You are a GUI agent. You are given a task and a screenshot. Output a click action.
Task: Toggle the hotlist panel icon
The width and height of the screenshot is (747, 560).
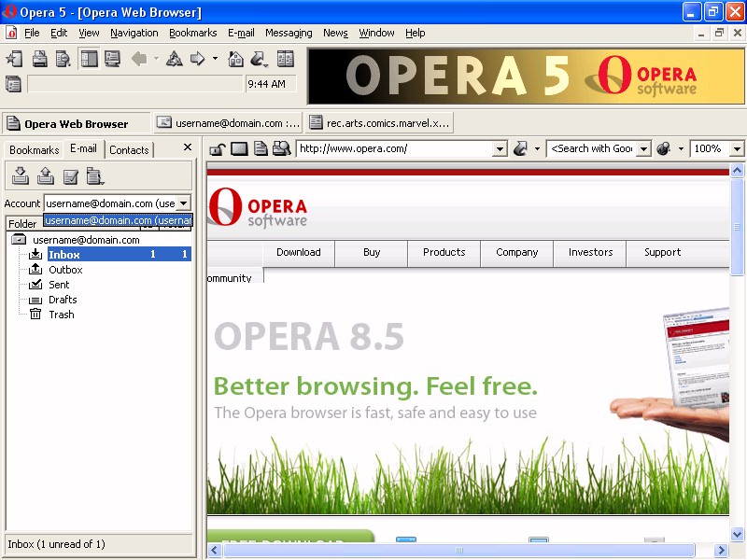click(x=89, y=59)
